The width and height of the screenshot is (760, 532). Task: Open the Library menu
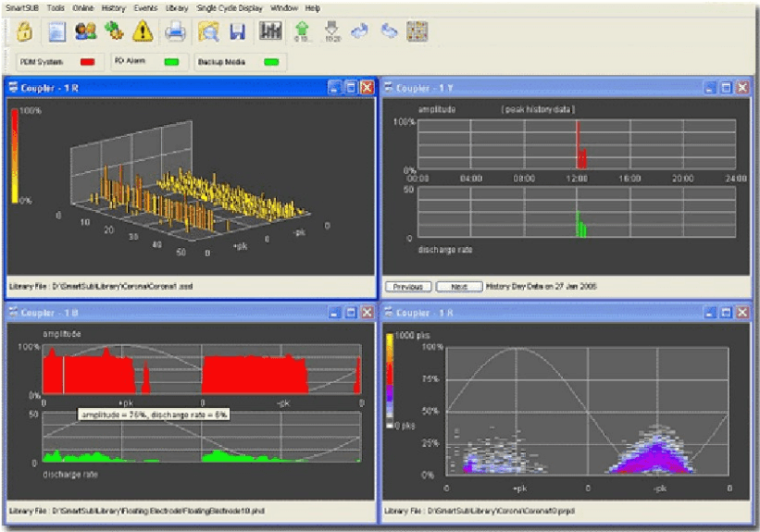[178, 7]
